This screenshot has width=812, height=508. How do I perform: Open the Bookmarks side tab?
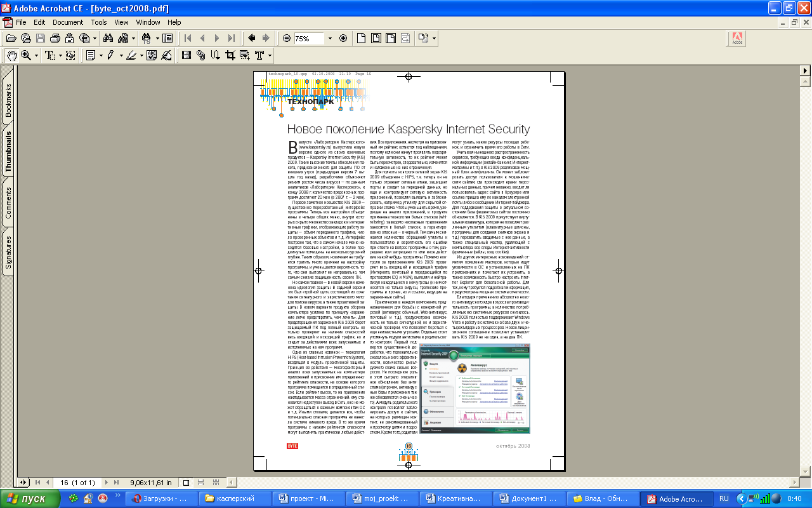click(x=8, y=102)
